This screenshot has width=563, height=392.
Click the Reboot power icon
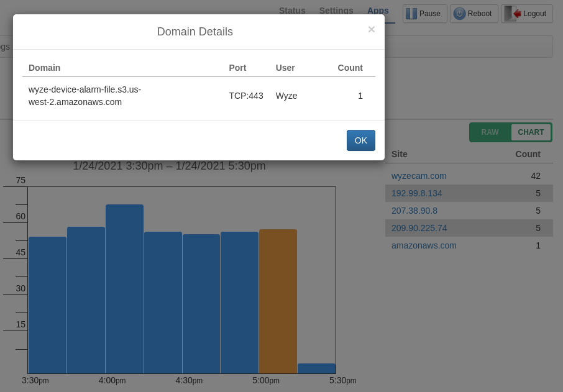pyautogui.click(x=459, y=14)
